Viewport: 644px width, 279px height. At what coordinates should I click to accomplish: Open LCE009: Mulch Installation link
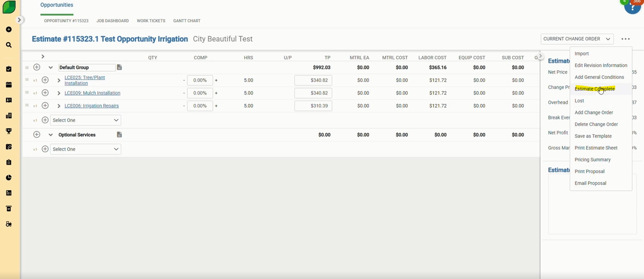(x=92, y=93)
